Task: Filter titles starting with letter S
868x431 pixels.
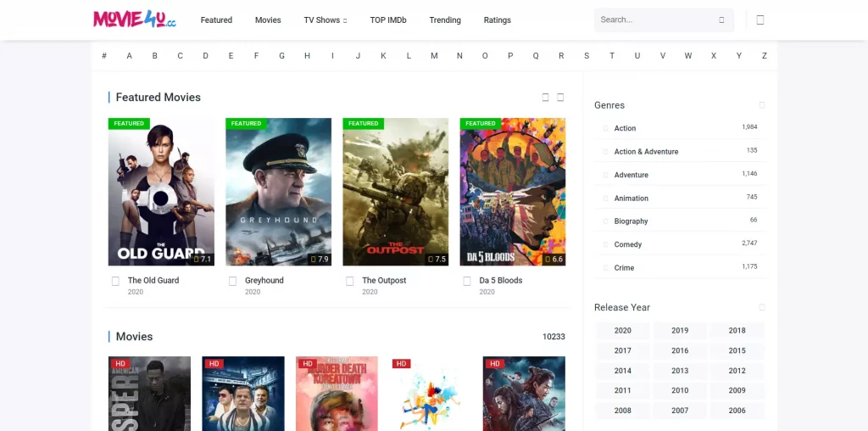Action: tap(587, 56)
